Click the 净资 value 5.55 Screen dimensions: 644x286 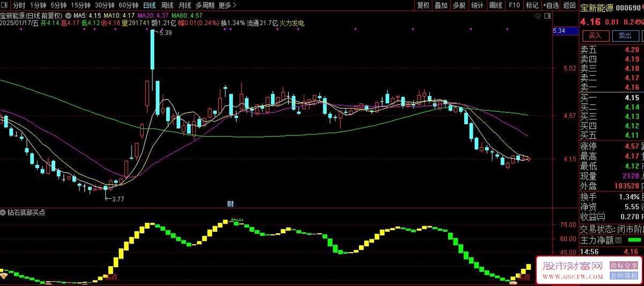pyautogui.click(x=631, y=207)
